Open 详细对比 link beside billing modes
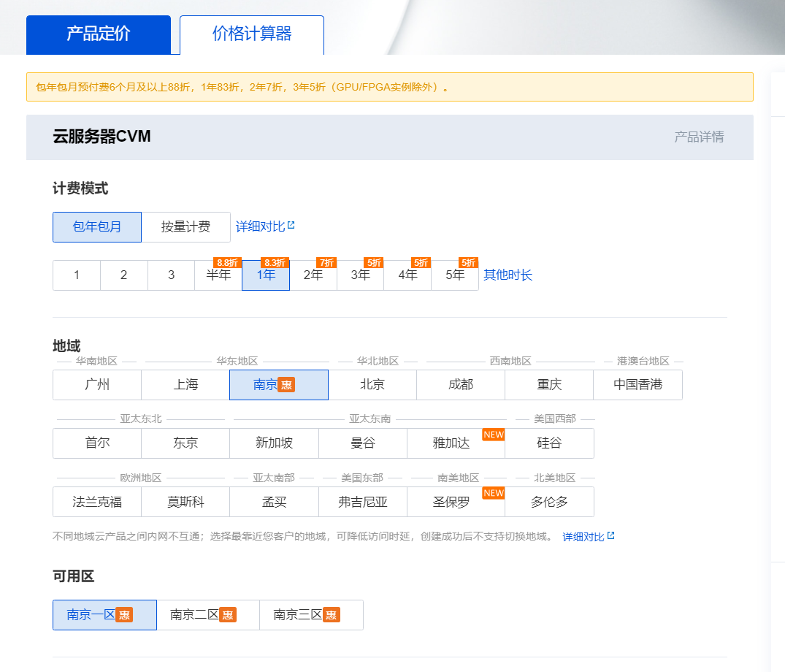This screenshot has width=785, height=672. 265,227
